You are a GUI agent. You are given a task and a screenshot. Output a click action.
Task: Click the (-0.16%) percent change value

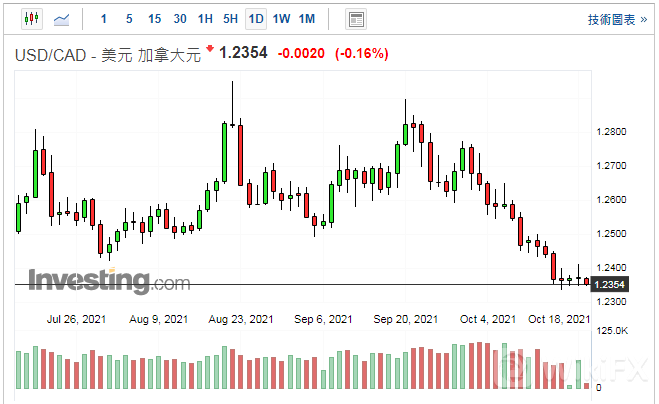pos(361,53)
